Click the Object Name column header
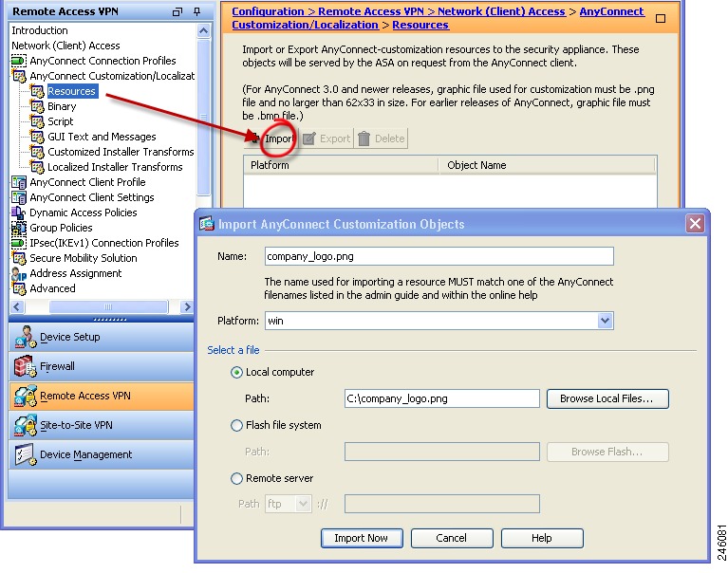Image resolution: width=728 pixels, height=573 pixels. [547, 166]
